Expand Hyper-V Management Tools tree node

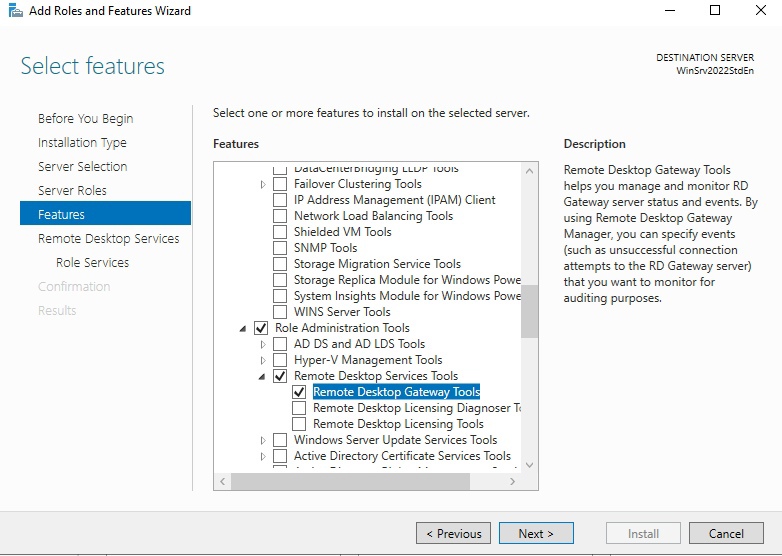click(263, 360)
